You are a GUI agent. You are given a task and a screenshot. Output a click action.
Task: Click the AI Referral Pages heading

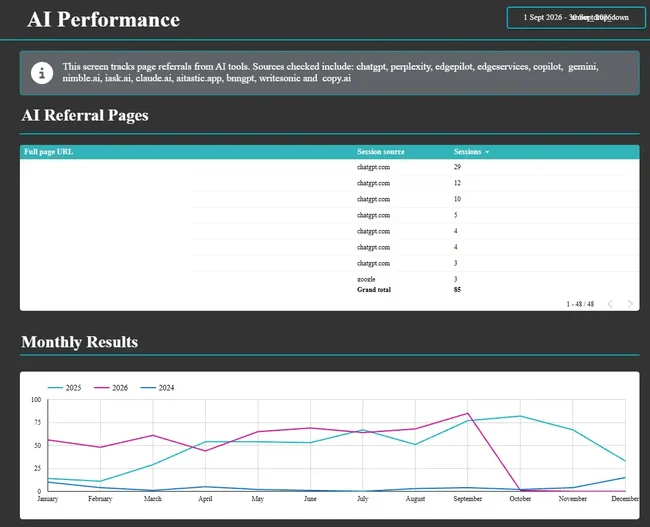85,115
